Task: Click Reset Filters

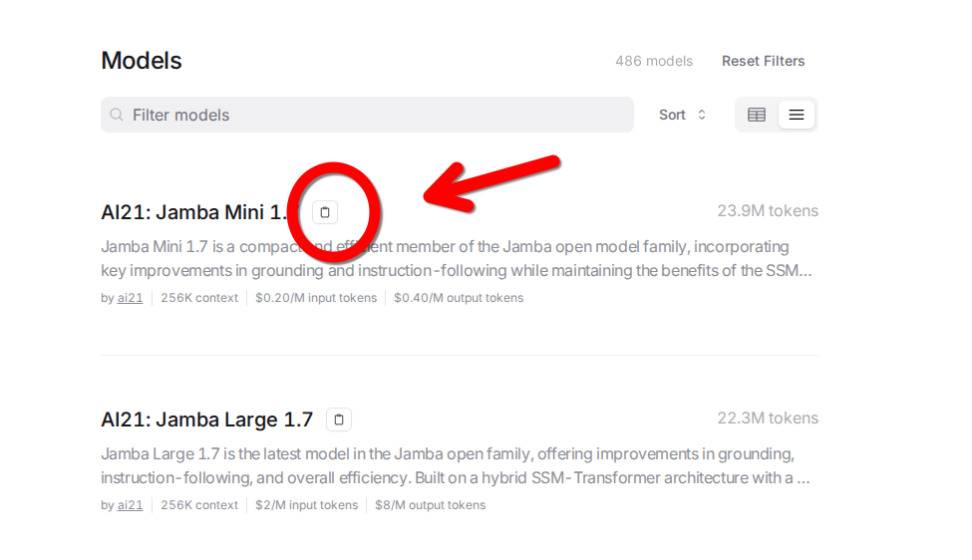Action: tap(763, 61)
